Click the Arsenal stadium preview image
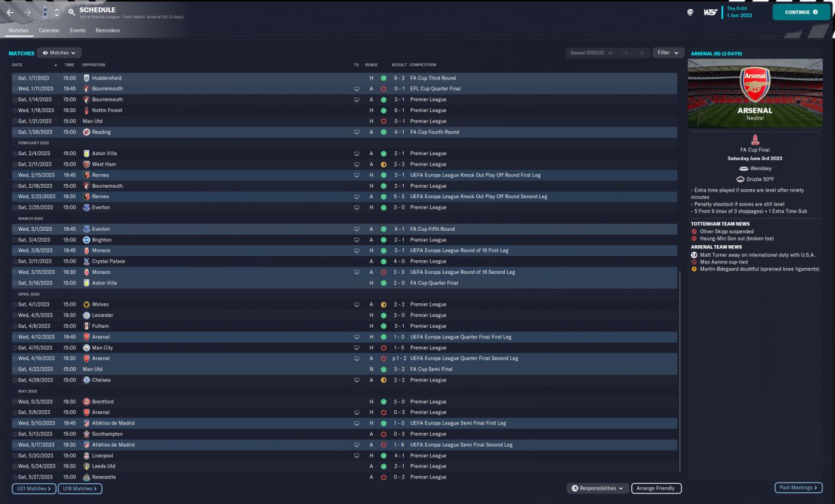This screenshot has width=835, height=504. click(x=755, y=93)
